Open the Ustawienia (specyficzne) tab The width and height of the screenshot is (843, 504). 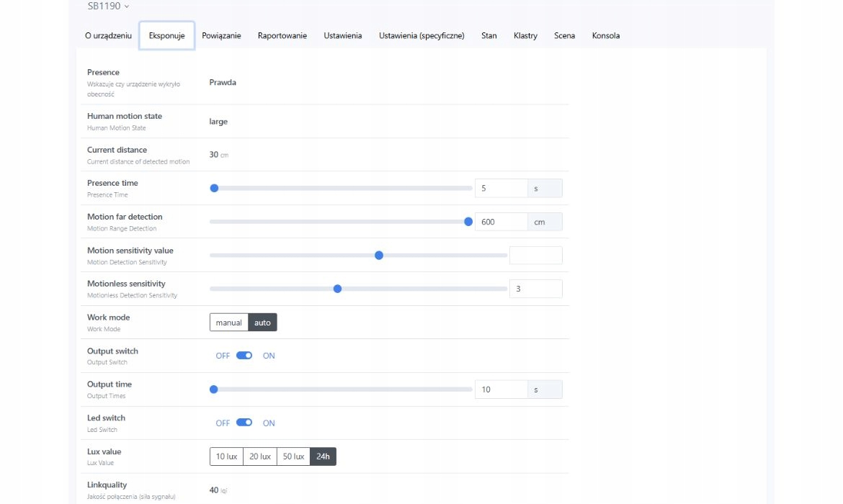coord(421,35)
